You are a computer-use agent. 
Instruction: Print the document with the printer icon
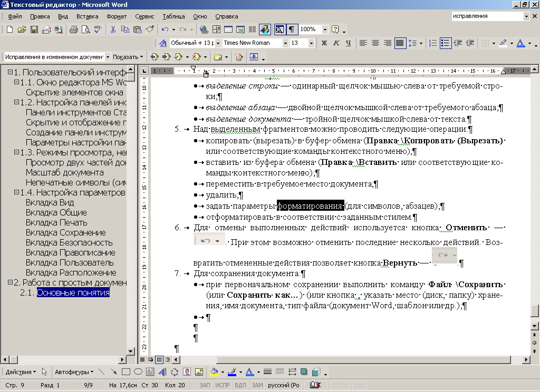point(73,30)
